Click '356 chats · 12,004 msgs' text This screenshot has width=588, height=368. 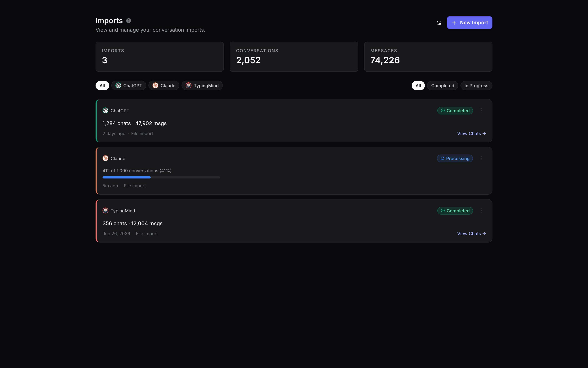tap(132, 223)
